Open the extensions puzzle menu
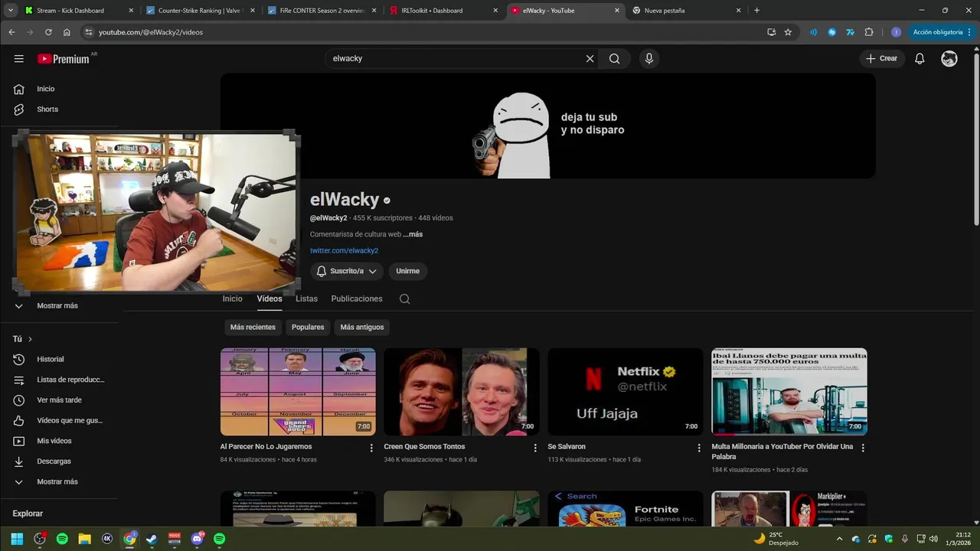980x551 pixels. coord(869,32)
